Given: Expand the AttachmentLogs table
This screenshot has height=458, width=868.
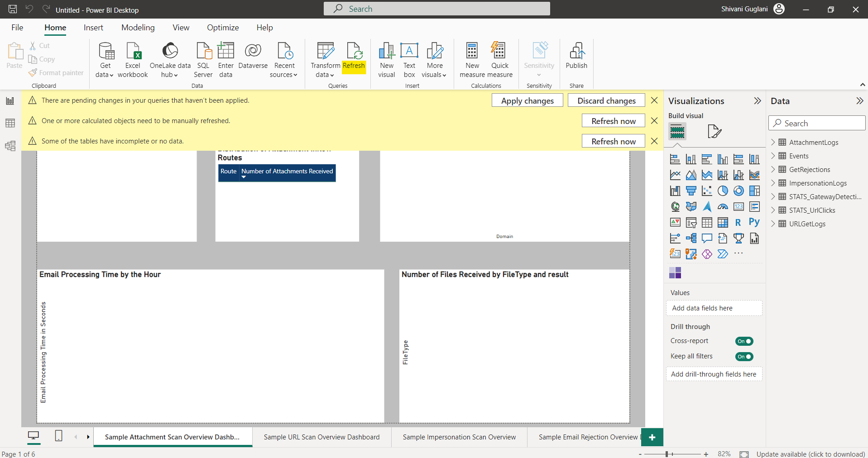Looking at the screenshot, I should coord(773,143).
